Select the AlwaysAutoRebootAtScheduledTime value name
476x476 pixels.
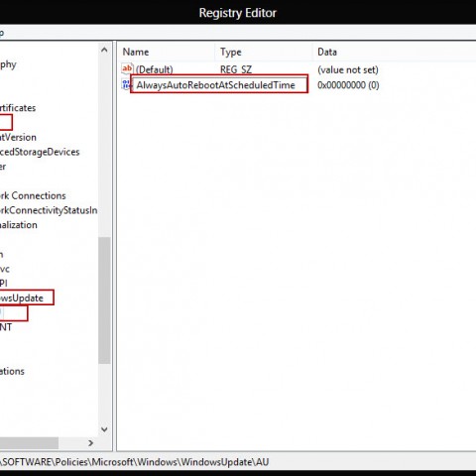coord(215,85)
